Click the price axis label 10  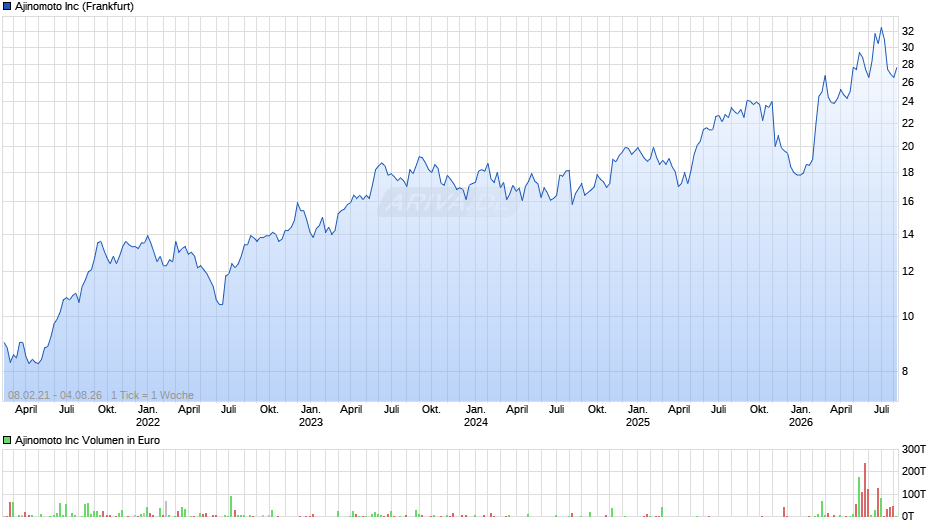908,317
